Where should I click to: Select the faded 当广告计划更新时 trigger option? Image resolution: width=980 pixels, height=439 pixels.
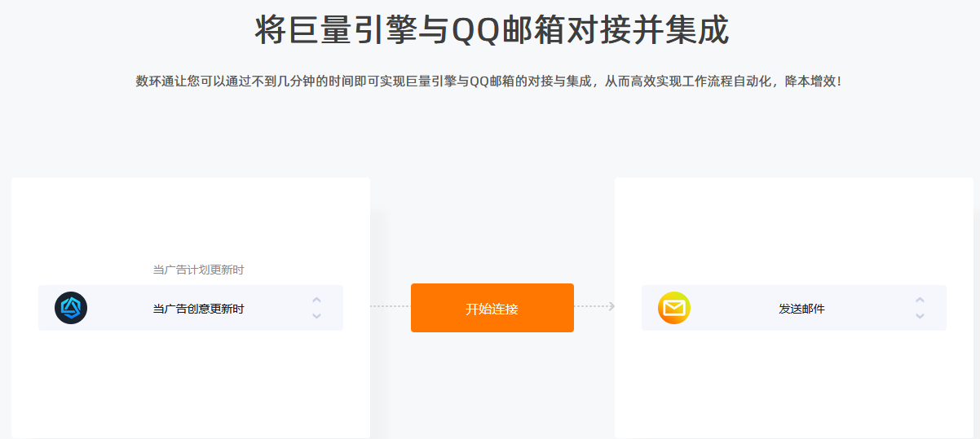[198, 270]
